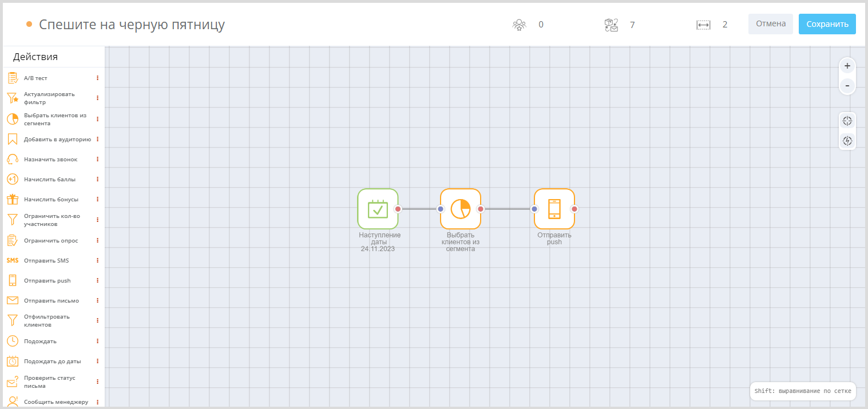Click the Ограничить кол-во участников funnel icon
Image resolution: width=868 pixels, height=409 pixels.
click(x=13, y=220)
